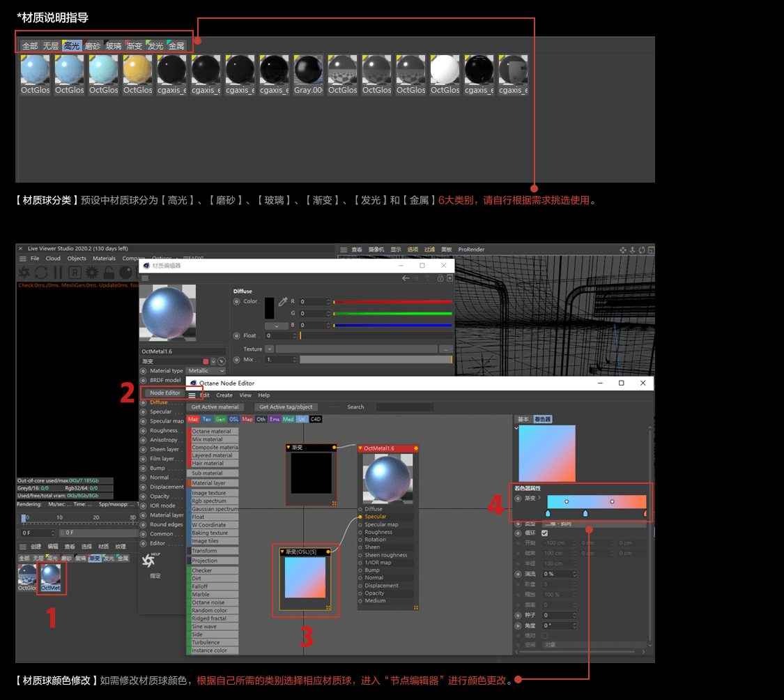The image size is (784, 700).
Task: Toggle the 循环 checkbox in shader properties
Action: (544, 533)
